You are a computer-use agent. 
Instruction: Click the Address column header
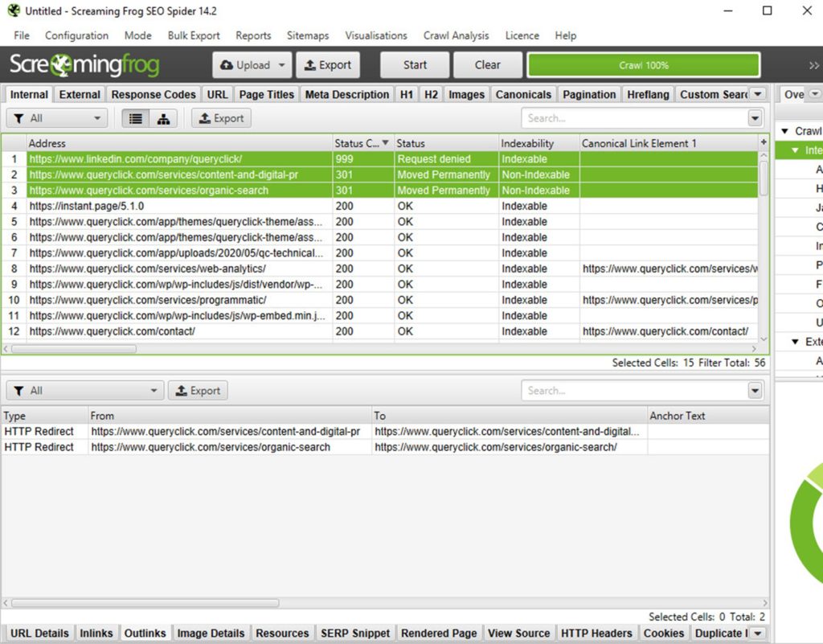(x=179, y=143)
